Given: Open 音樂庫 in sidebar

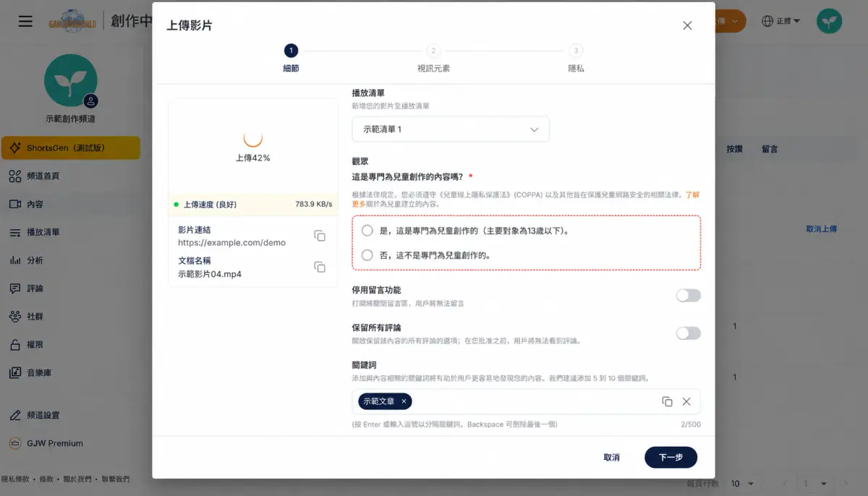Looking at the screenshot, I should [x=70, y=372].
